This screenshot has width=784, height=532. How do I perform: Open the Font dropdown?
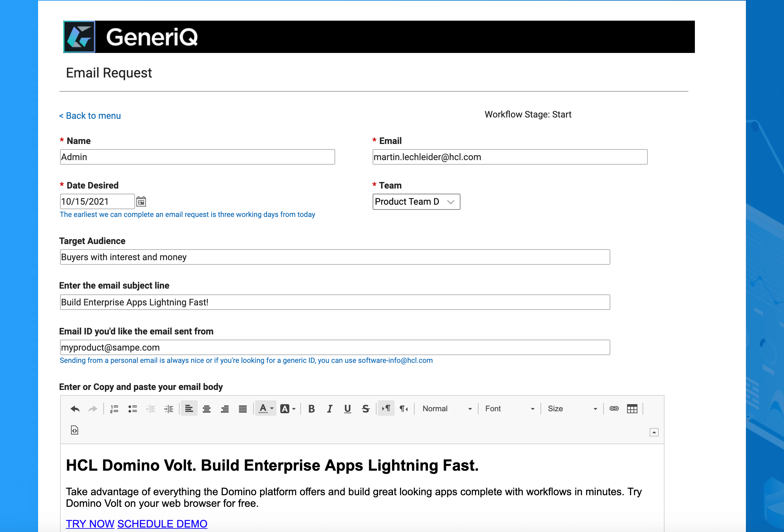pos(510,409)
